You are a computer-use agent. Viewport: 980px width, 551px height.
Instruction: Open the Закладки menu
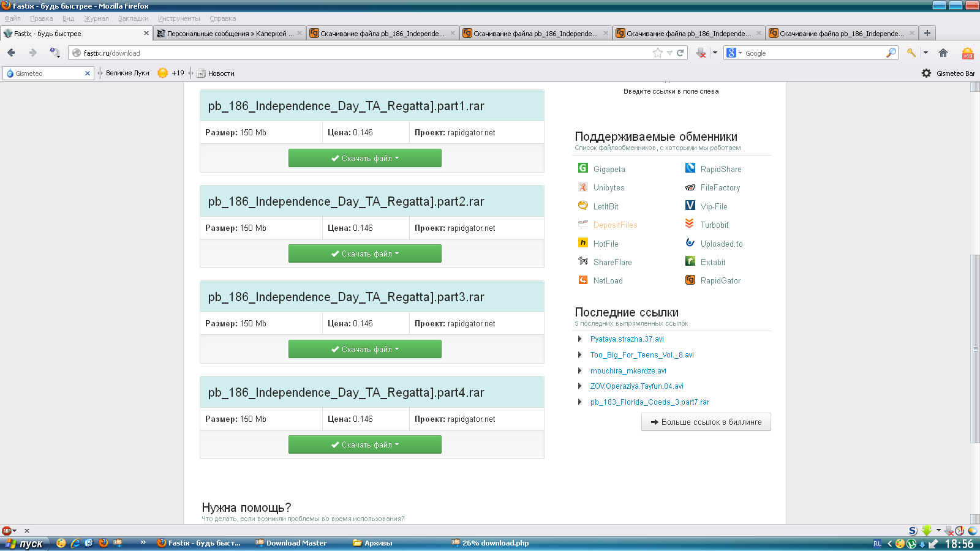(x=133, y=18)
